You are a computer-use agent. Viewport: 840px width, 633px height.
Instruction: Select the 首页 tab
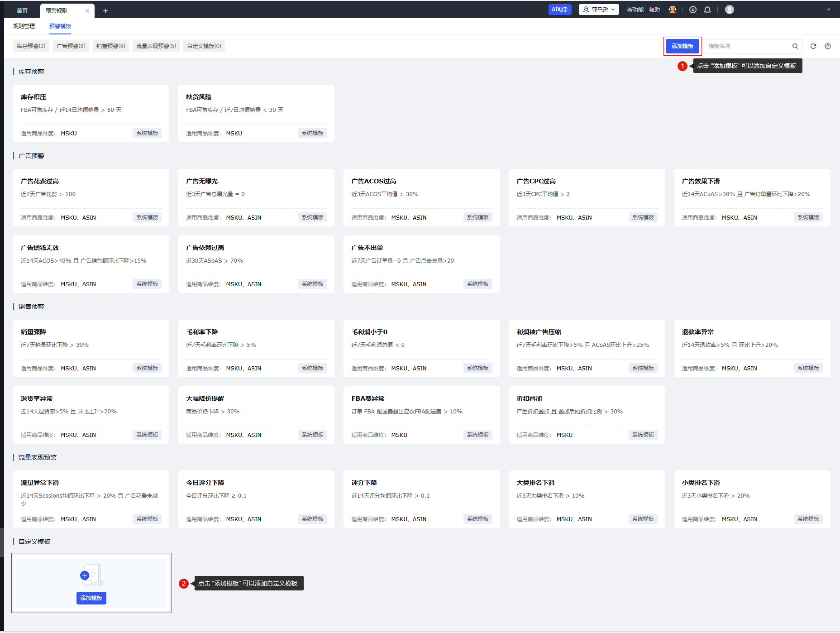22,11
